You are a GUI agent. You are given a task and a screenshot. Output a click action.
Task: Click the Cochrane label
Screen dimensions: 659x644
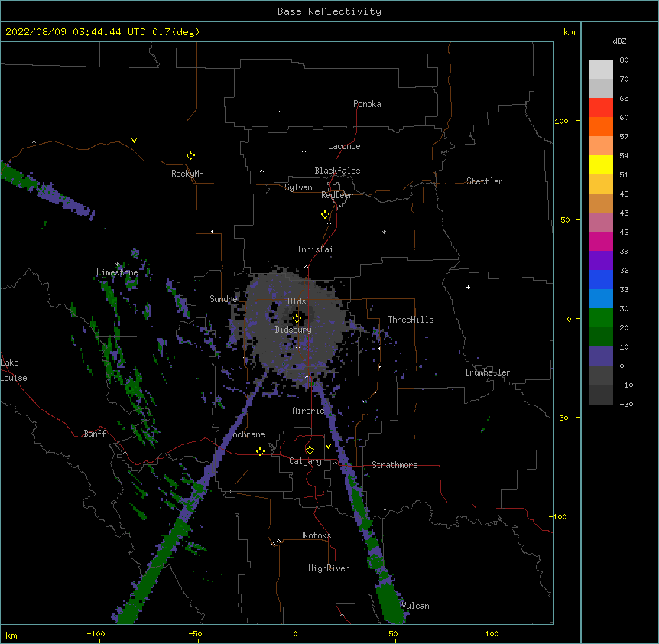246,434
